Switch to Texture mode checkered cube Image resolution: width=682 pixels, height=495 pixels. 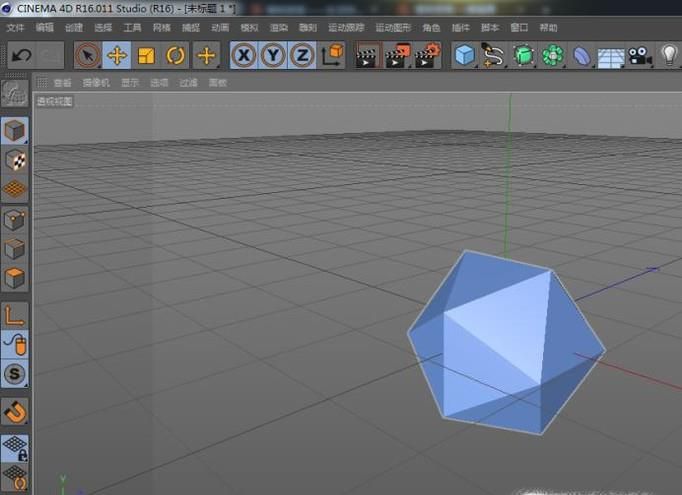[15, 160]
